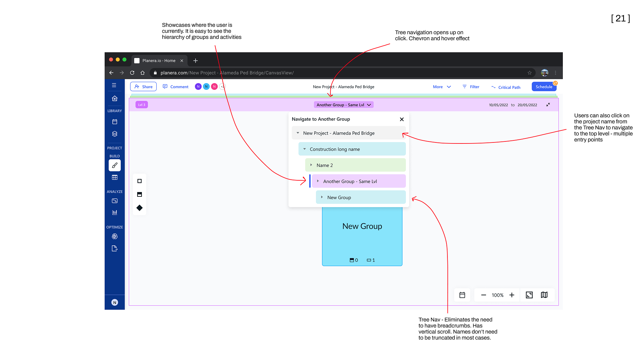Open the Build table grid view
This screenshot has height=362, width=644.
(x=115, y=177)
